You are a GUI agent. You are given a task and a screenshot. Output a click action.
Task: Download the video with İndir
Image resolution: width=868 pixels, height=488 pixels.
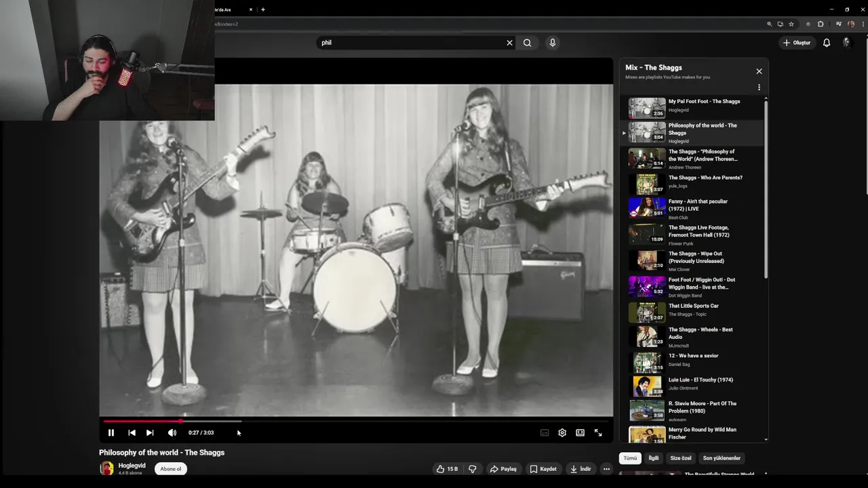[x=580, y=469]
